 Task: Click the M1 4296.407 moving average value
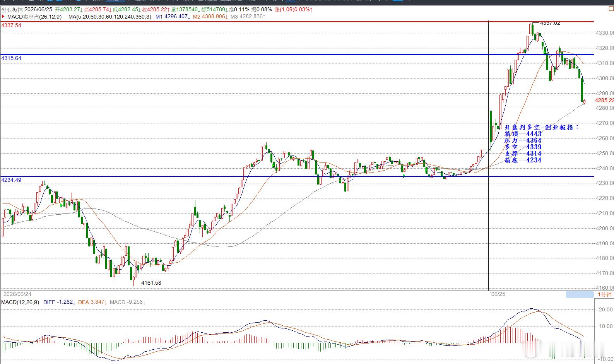pyautogui.click(x=173, y=17)
